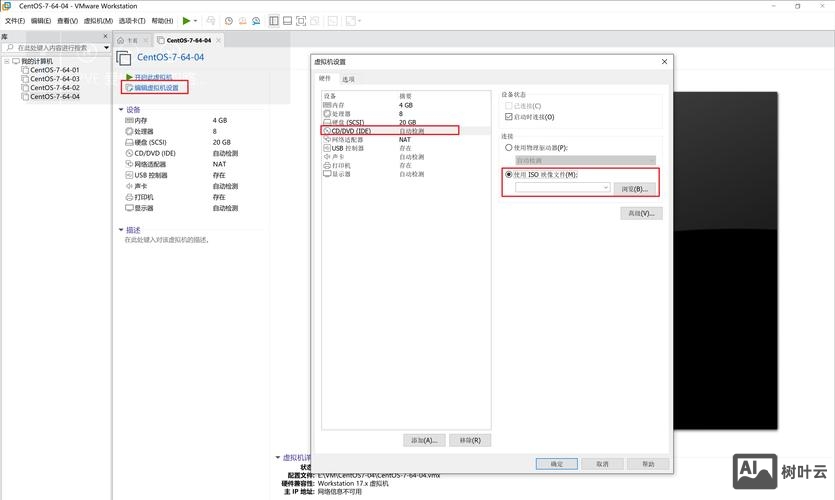Click 硬盘 (SCSI) device on VM summary page
The image size is (835, 500).
coord(150,142)
